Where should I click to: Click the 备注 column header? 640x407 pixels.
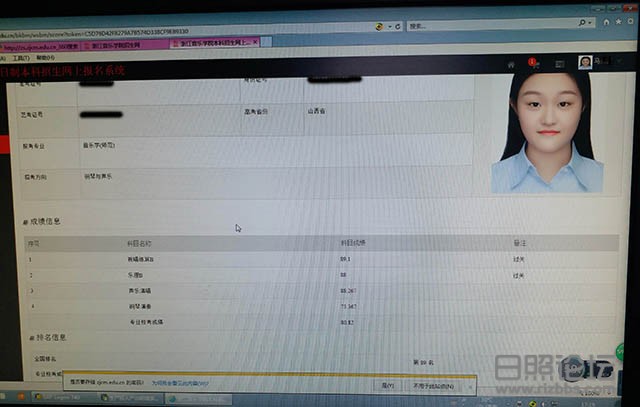[520, 243]
